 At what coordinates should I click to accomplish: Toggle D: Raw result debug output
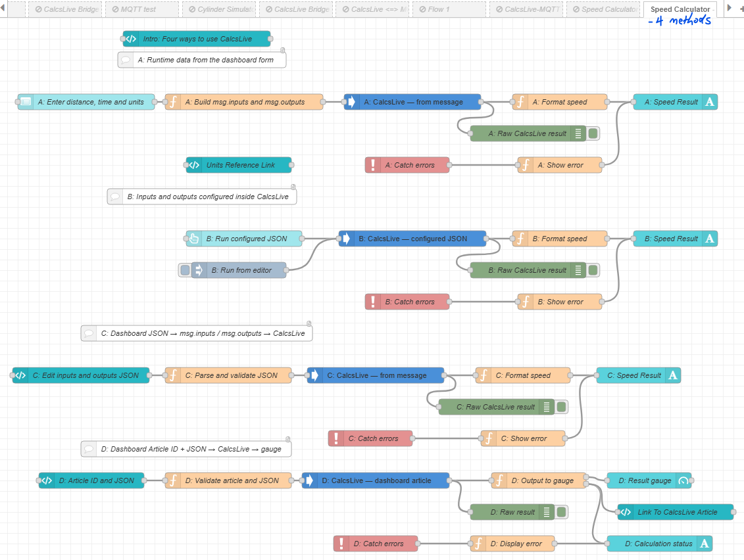point(562,512)
